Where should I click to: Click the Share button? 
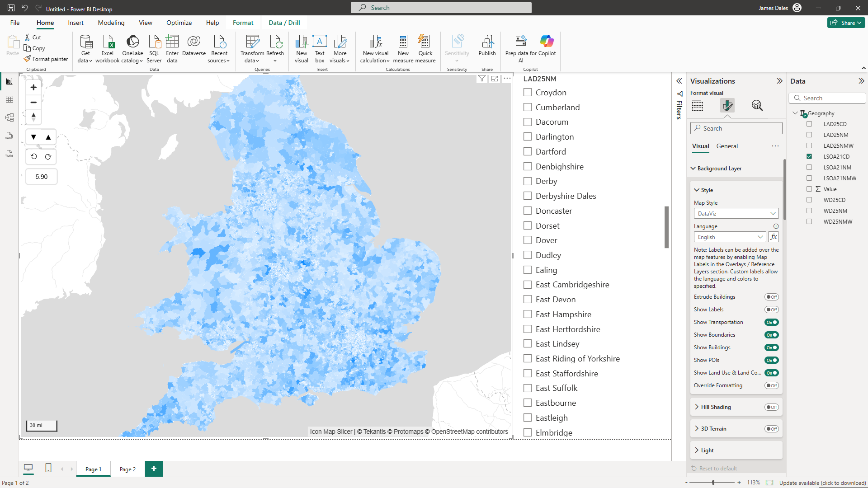point(846,23)
